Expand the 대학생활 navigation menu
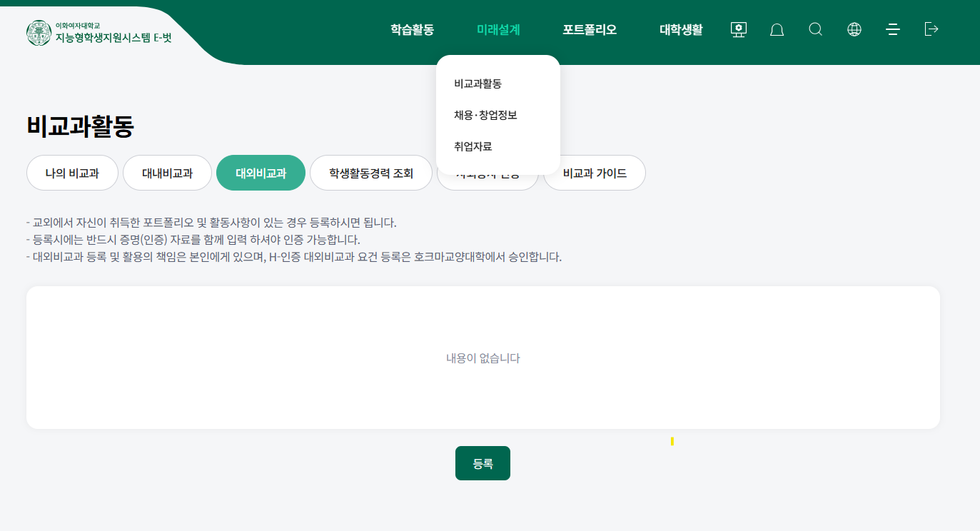This screenshot has width=980, height=531. coord(681,30)
